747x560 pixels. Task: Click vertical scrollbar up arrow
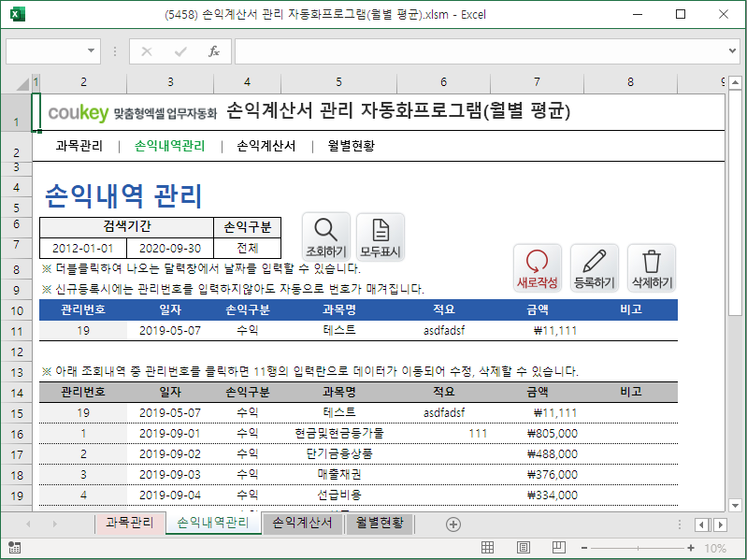coord(735,83)
